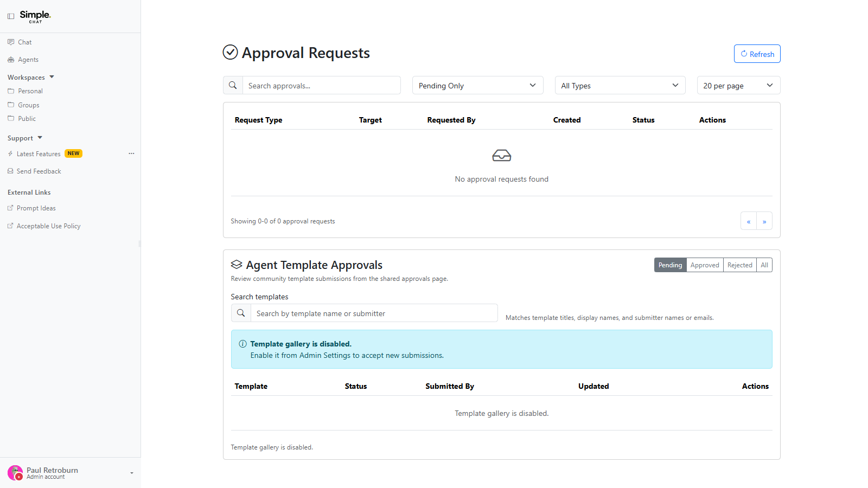Click the Prompt Ideas external link icon

(x=10, y=208)
